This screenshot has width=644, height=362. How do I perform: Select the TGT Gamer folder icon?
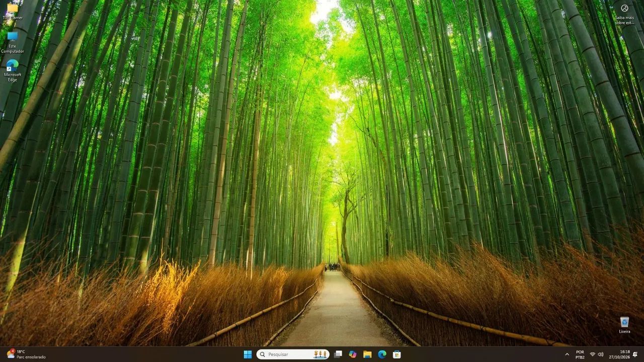(x=12, y=11)
